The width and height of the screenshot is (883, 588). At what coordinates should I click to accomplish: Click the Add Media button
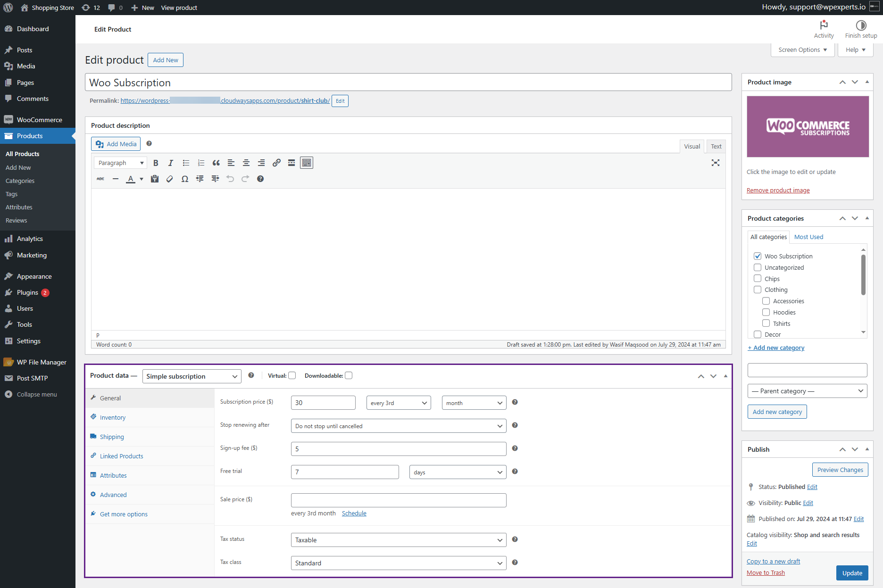(x=116, y=144)
